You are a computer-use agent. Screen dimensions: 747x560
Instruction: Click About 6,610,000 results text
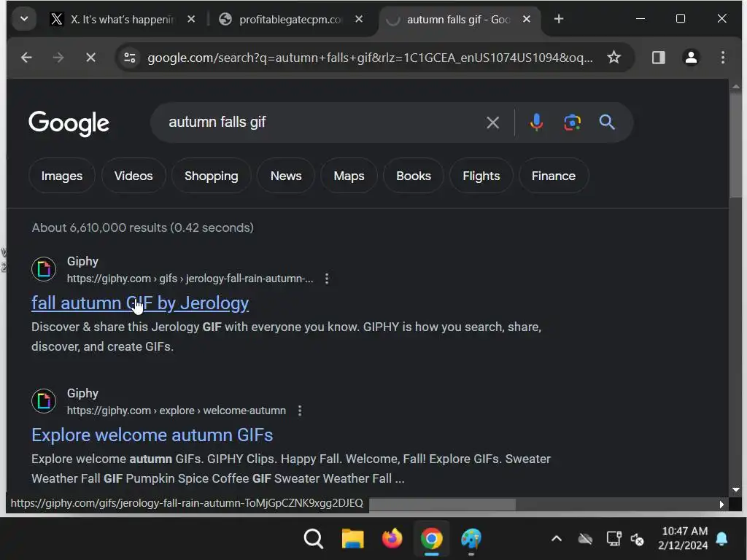pyautogui.click(x=142, y=227)
